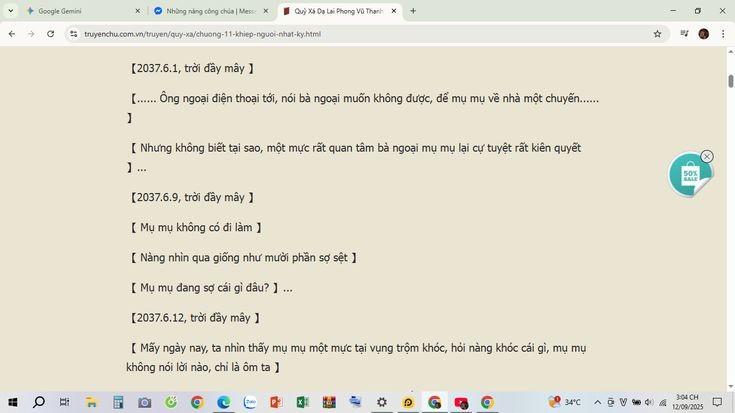The width and height of the screenshot is (735, 413).
Task: Expand the tab search dropdown arrow
Action: (x=11, y=11)
